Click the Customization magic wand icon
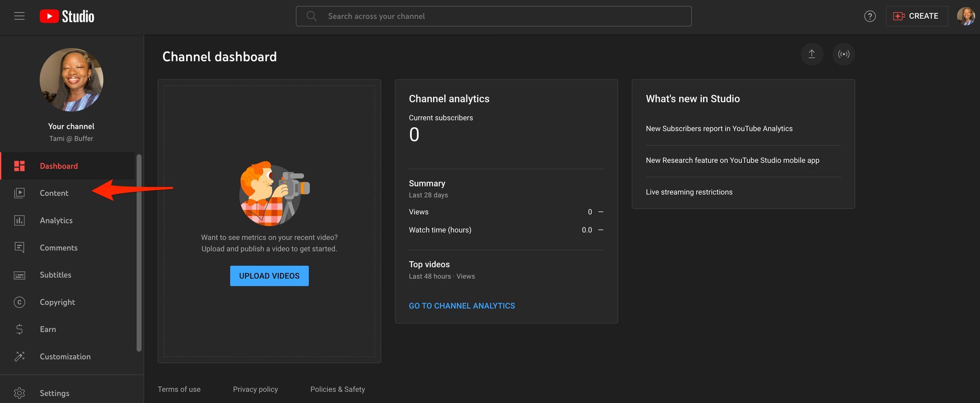 [20, 356]
